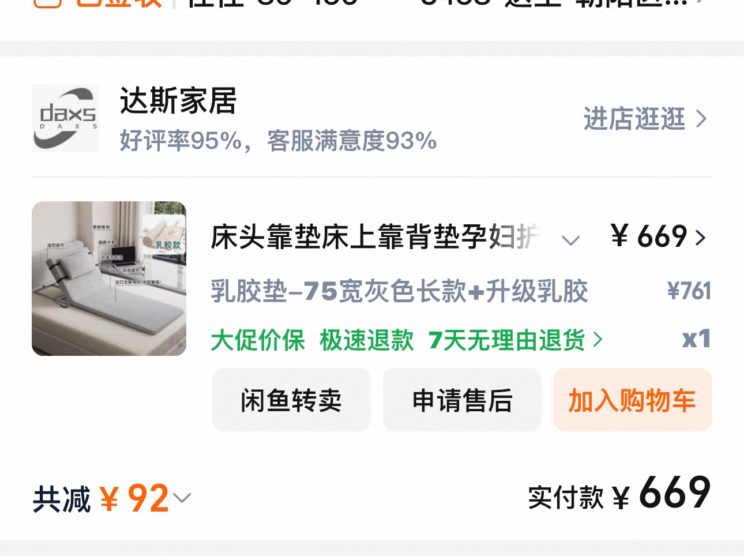The height and width of the screenshot is (560, 744).
Task: Open the 达斯家居 shop name
Action: tap(178, 101)
